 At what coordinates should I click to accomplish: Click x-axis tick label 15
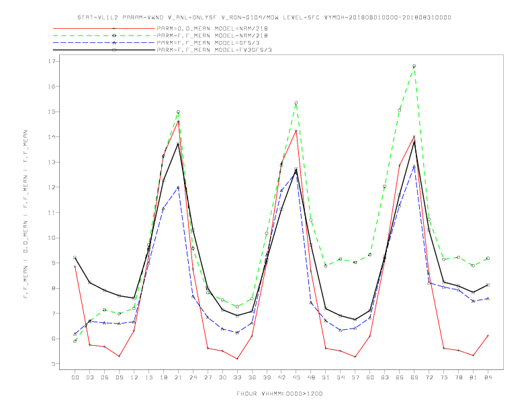click(148, 377)
